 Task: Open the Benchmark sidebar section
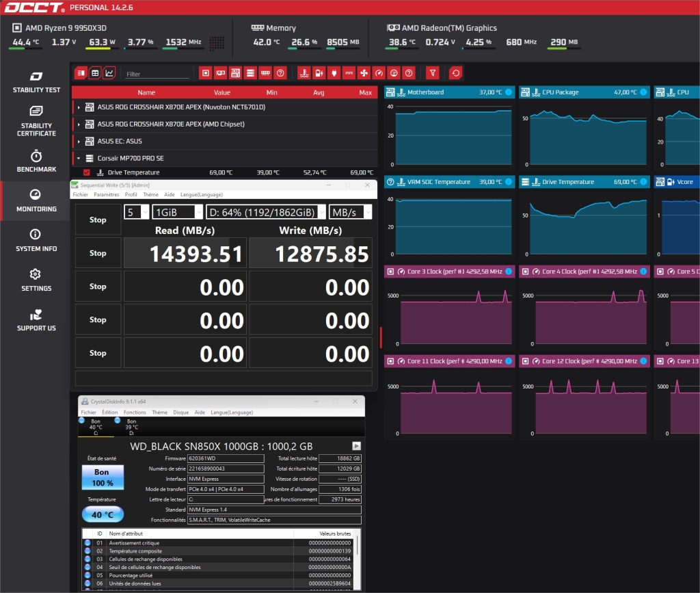pyautogui.click(x=36, y=161)
